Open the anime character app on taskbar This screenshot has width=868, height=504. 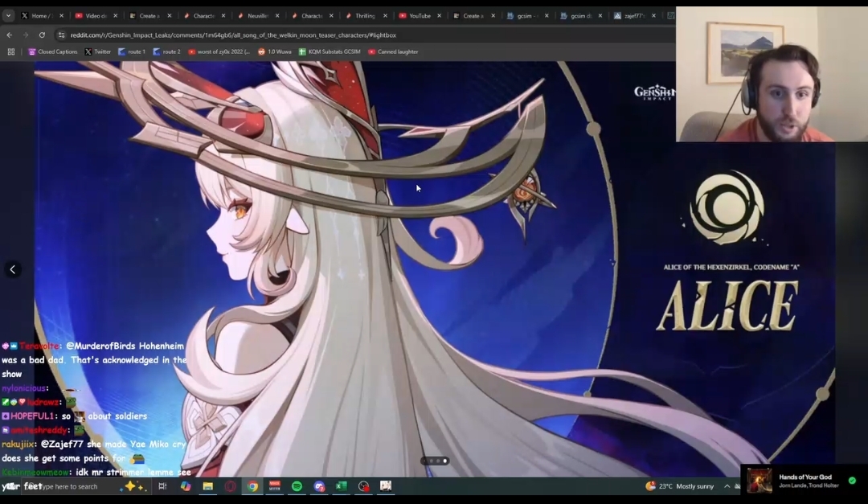[x=386, y=486]
